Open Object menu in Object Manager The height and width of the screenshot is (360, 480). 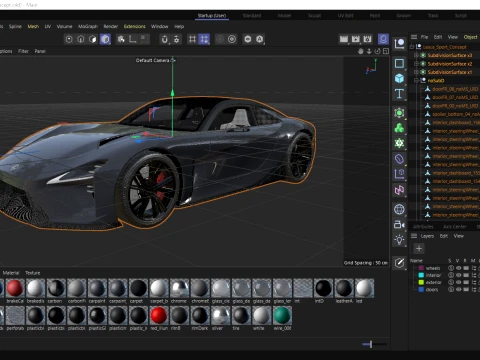(x=470, y=37)
